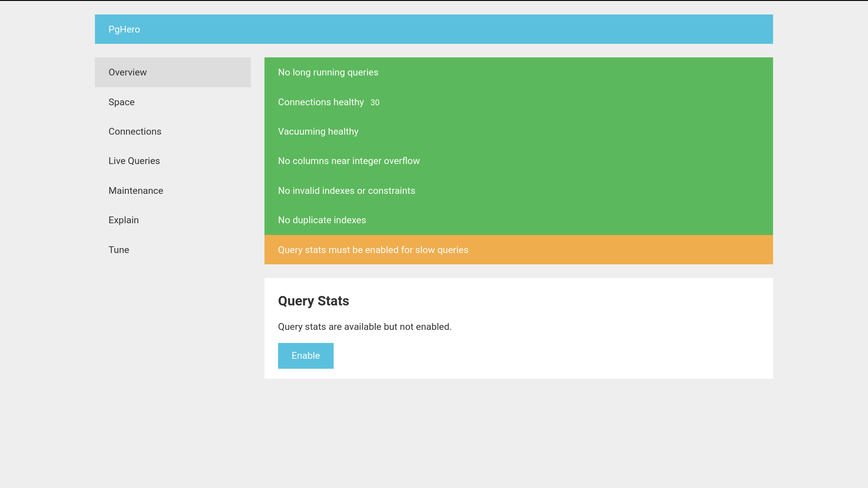Click No invalid indexes or constraints
Screen dimensions: 868x488
pyautogui.click(x=346, y=191)
